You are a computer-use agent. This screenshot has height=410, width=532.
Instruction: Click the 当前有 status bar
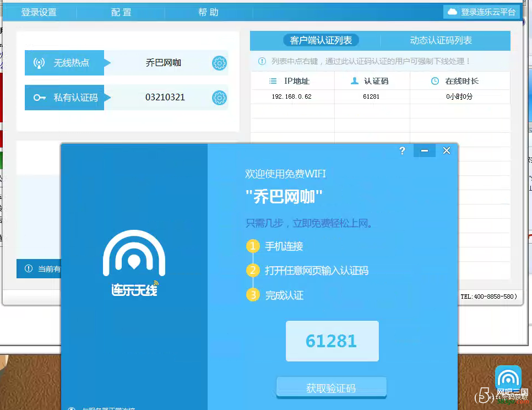(39, 269)
